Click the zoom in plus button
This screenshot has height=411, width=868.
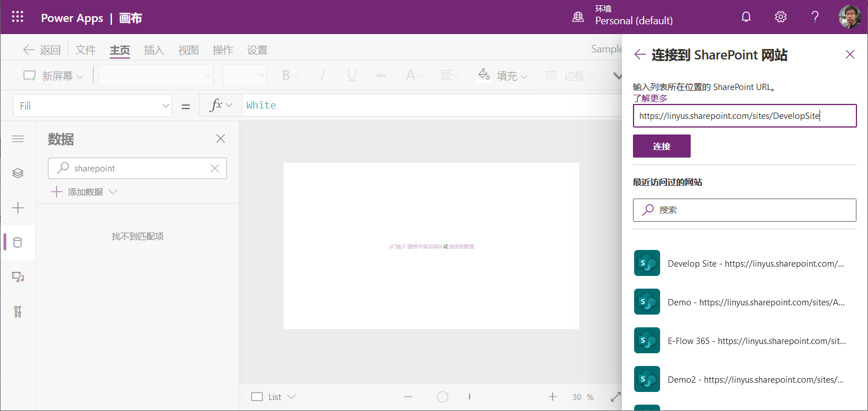553,397
